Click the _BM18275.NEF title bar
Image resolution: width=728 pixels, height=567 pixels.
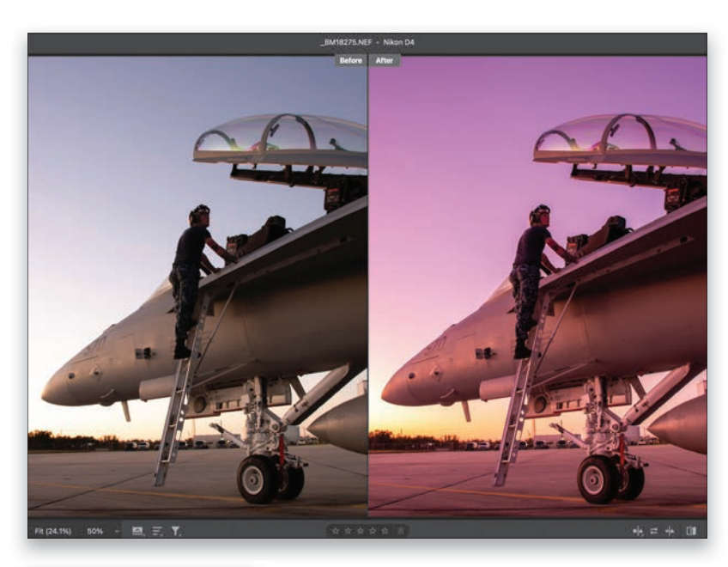[367, 42]
